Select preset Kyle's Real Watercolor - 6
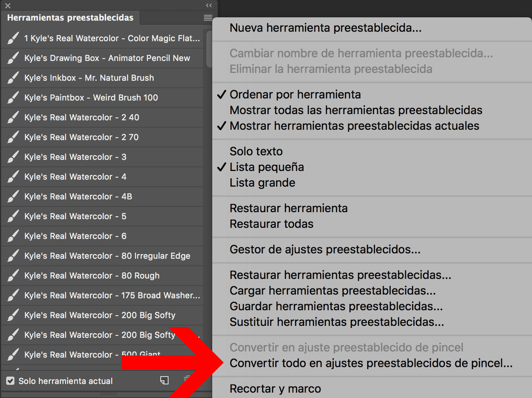 tap(102, 236)
